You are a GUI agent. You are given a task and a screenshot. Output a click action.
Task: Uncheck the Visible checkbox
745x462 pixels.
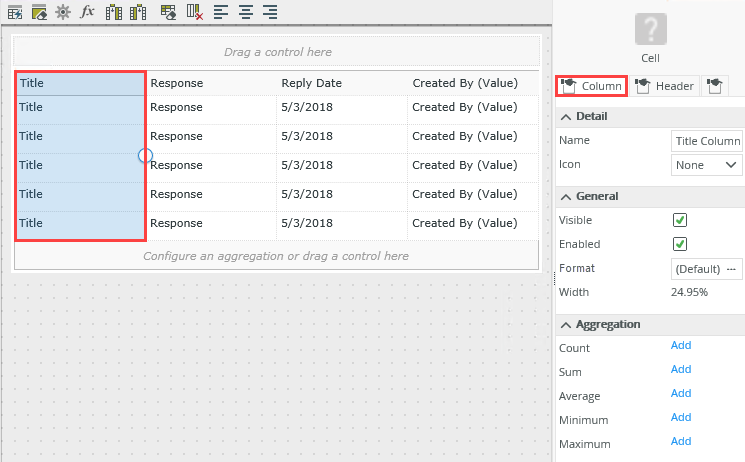pos(680,220)
